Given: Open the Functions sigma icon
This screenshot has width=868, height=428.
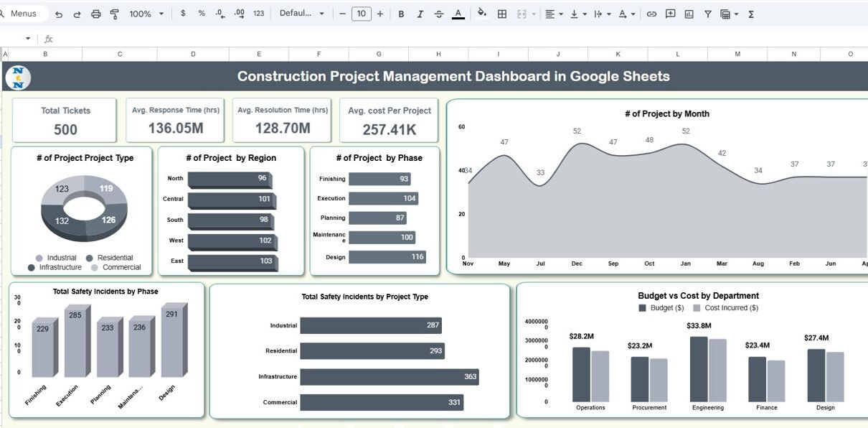Looking at the screenshot, I should (x=751, y=14).
